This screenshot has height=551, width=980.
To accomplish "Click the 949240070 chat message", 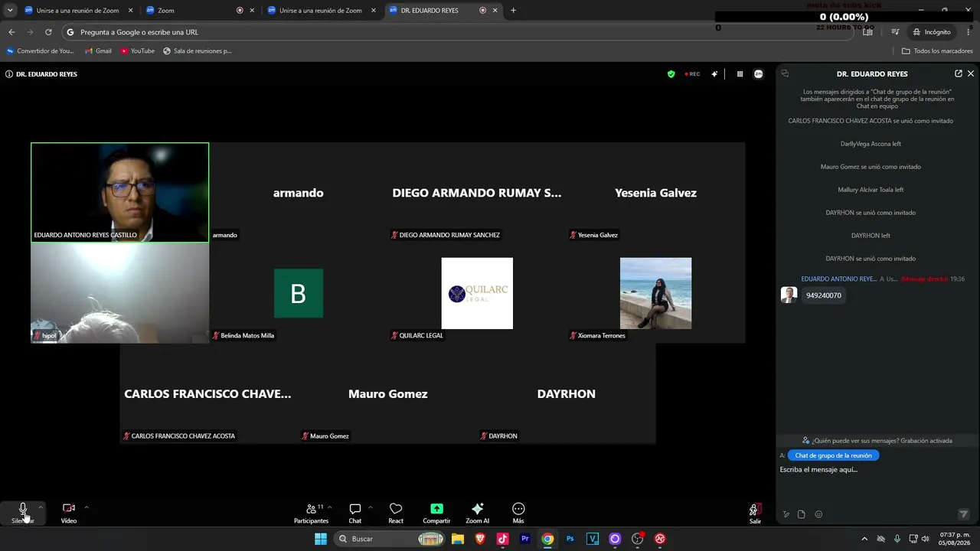I will click(824, 295).
